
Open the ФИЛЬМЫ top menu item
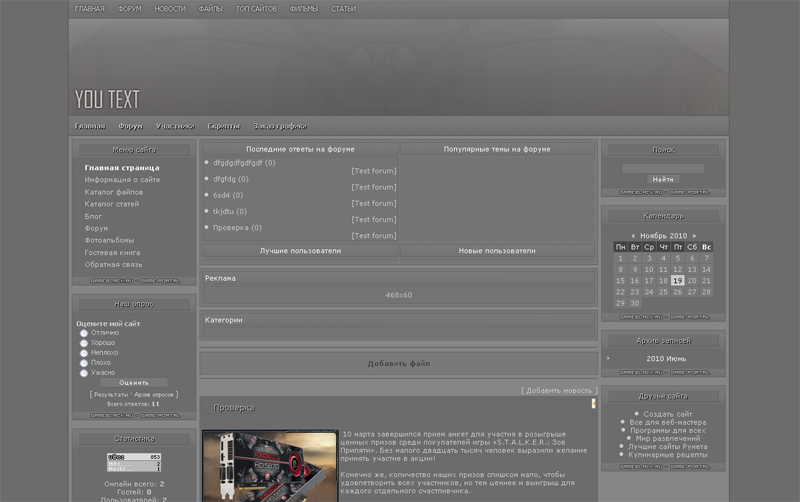click(304, 9)
